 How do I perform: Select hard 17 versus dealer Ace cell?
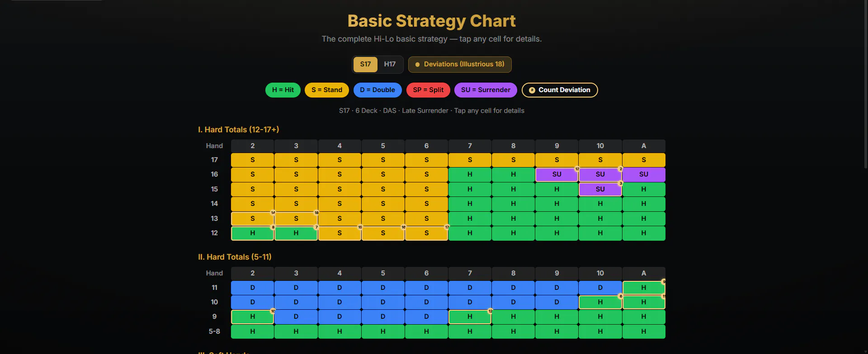pos(644,160)
